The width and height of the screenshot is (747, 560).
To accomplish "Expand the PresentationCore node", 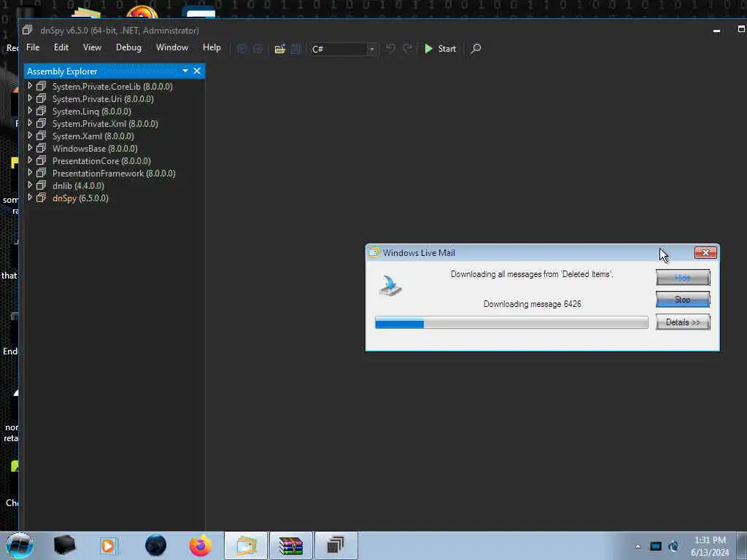I will (x=30, y=160).
